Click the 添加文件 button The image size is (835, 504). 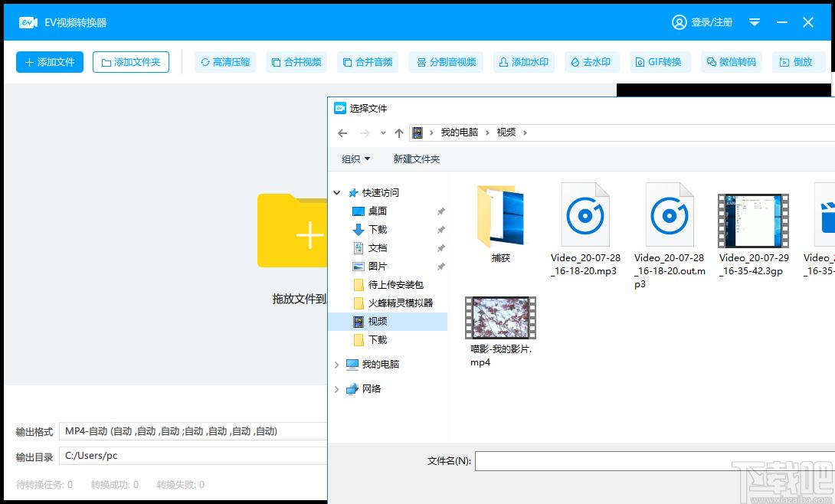pyautogui.click(x=50, y=62)
